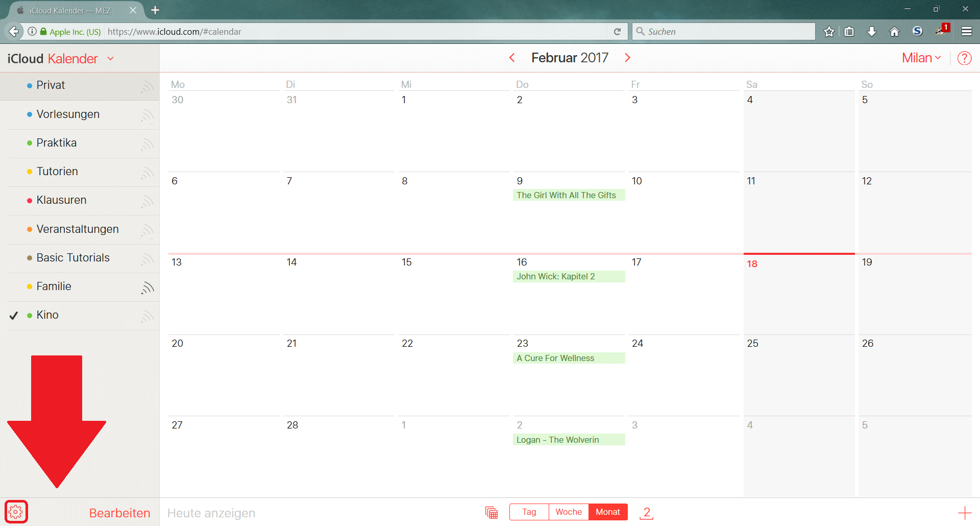Open the notifications inbox icon showing 2
The image size is (980, 526).
pyautogui.click(x=647, y=512)
